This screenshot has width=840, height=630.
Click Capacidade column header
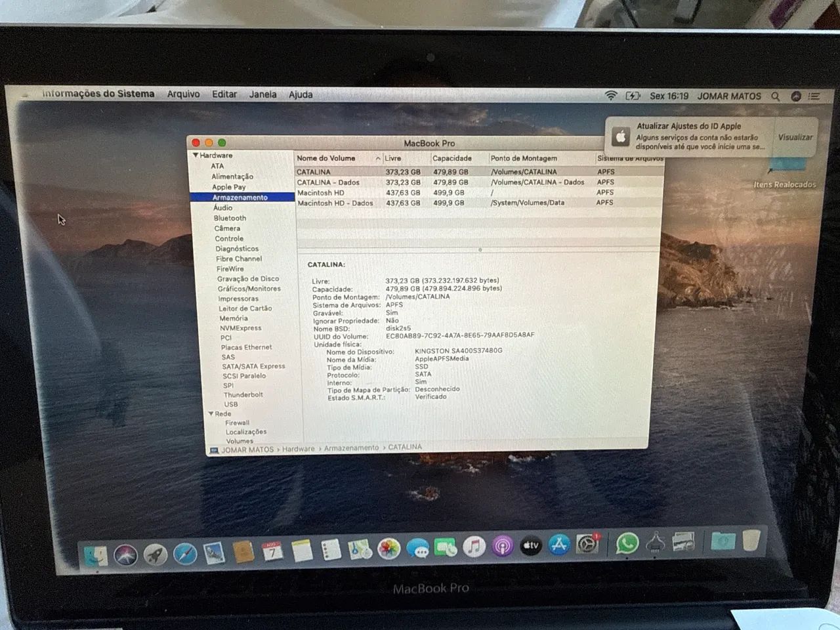[x=459, y=158]
